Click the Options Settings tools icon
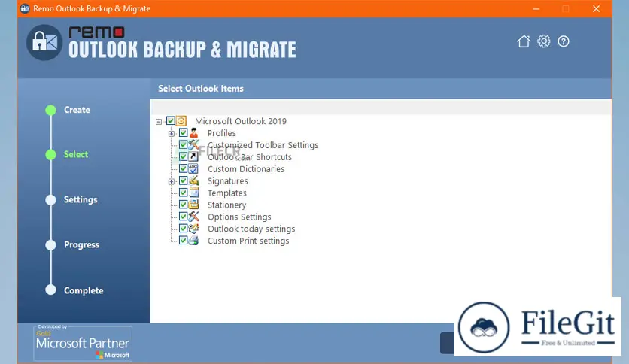 click(194, 217)
